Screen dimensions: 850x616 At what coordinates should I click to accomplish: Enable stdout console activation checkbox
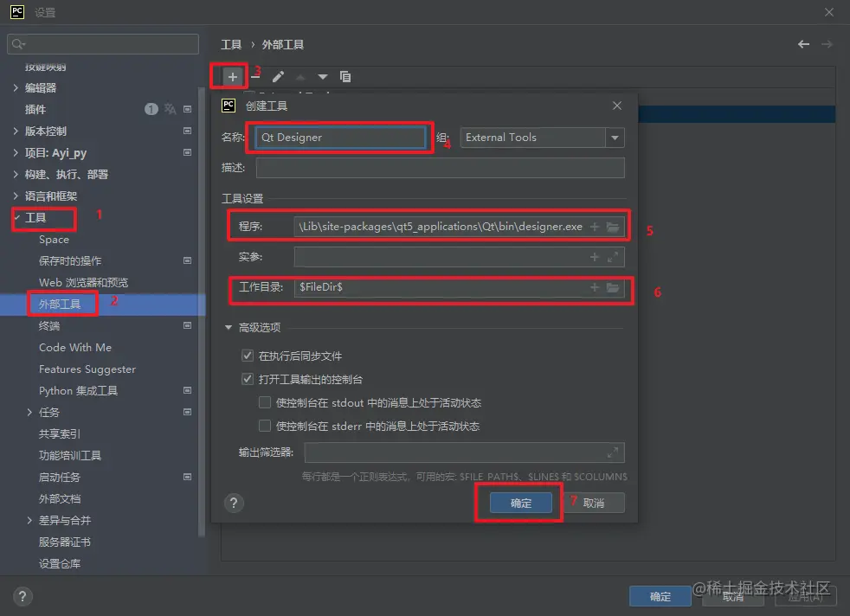coord(265,402)
